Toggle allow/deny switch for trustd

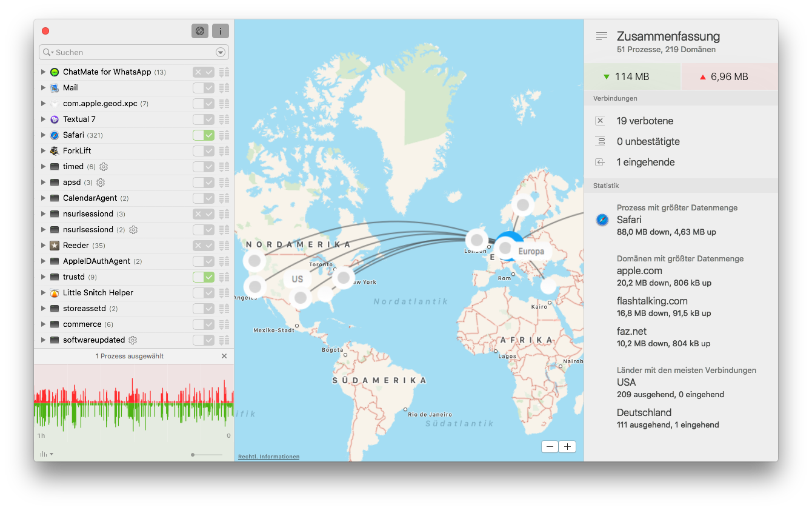[x=204, y=277]
